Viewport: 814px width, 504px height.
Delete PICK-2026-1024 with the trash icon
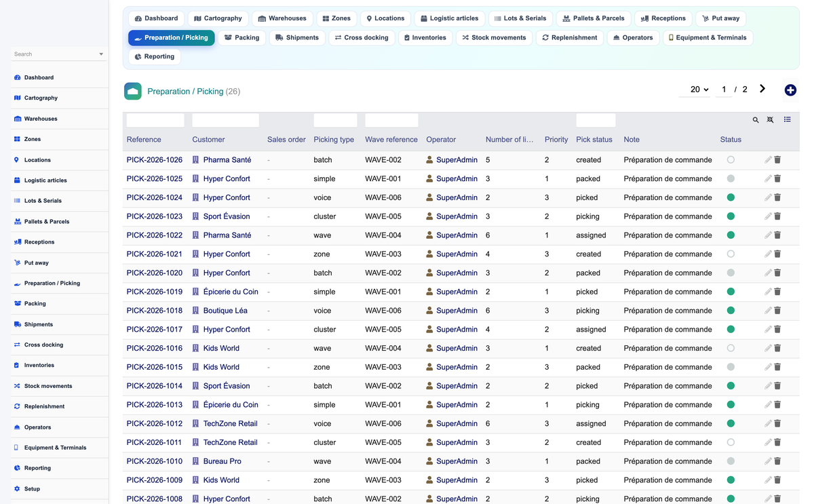tap(777, 197)
